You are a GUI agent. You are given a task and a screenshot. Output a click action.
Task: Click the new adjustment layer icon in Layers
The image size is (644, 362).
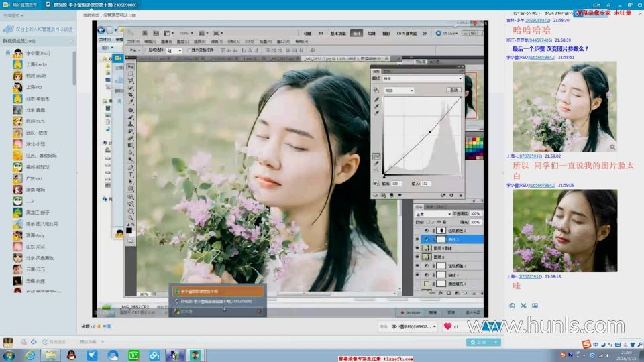pyautogui.click(x=457, y=293)
